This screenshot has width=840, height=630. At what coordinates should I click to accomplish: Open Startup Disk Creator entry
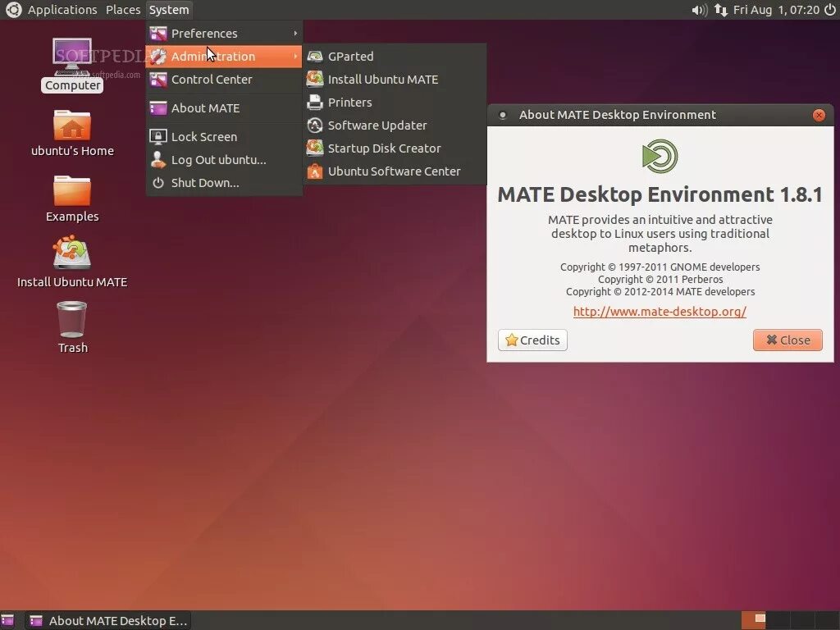point(395,148)
